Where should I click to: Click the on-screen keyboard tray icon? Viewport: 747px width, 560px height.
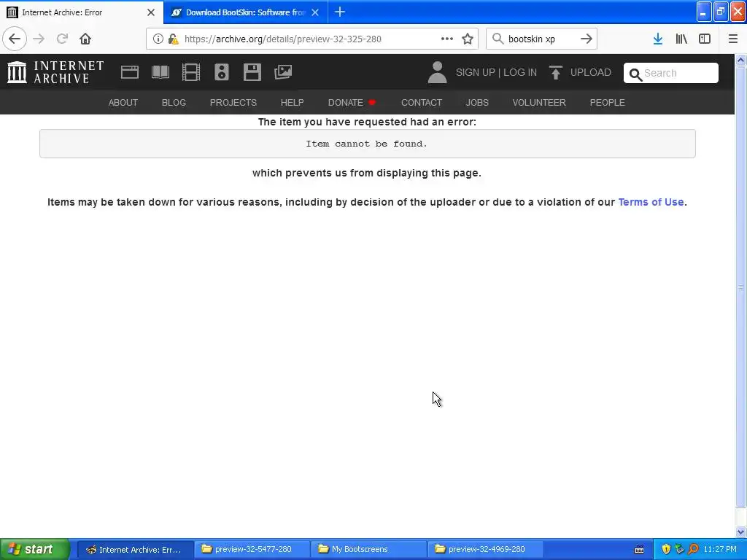pyautogui.click(x=639, y=550)
